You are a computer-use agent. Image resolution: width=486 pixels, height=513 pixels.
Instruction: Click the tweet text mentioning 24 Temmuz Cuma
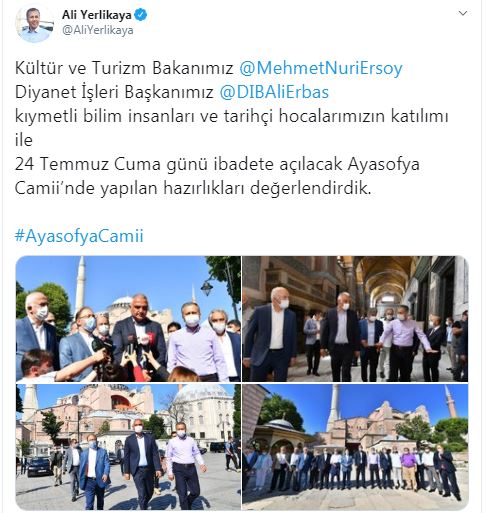[x=217, y=164]
